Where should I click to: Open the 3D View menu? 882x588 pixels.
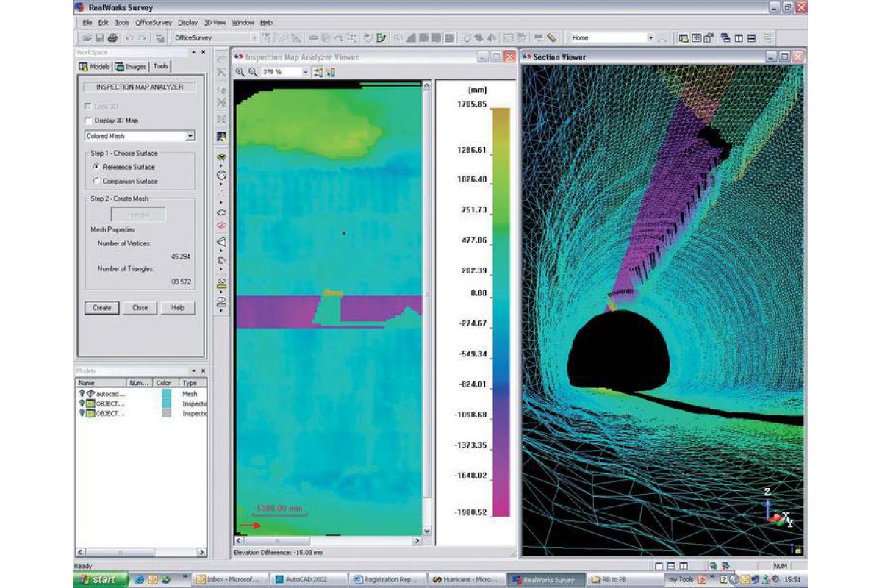pyautogui.click(x=215, y=23)
